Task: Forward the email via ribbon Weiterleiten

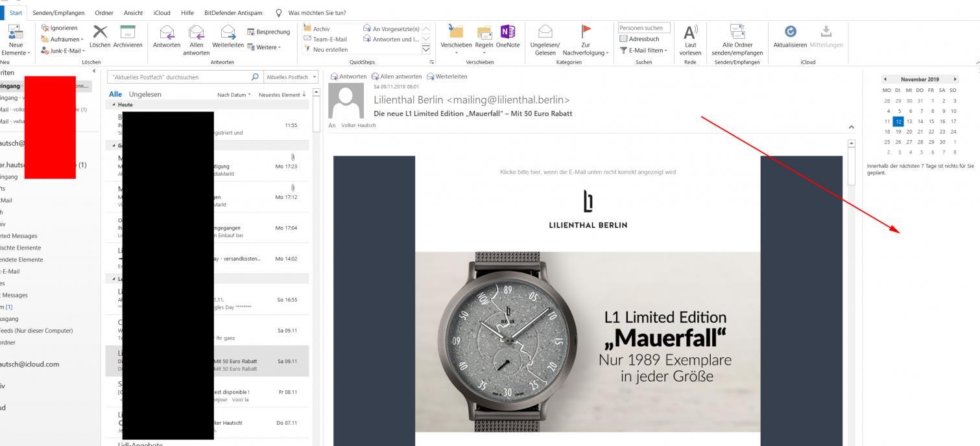Action: tap(228, 38)
